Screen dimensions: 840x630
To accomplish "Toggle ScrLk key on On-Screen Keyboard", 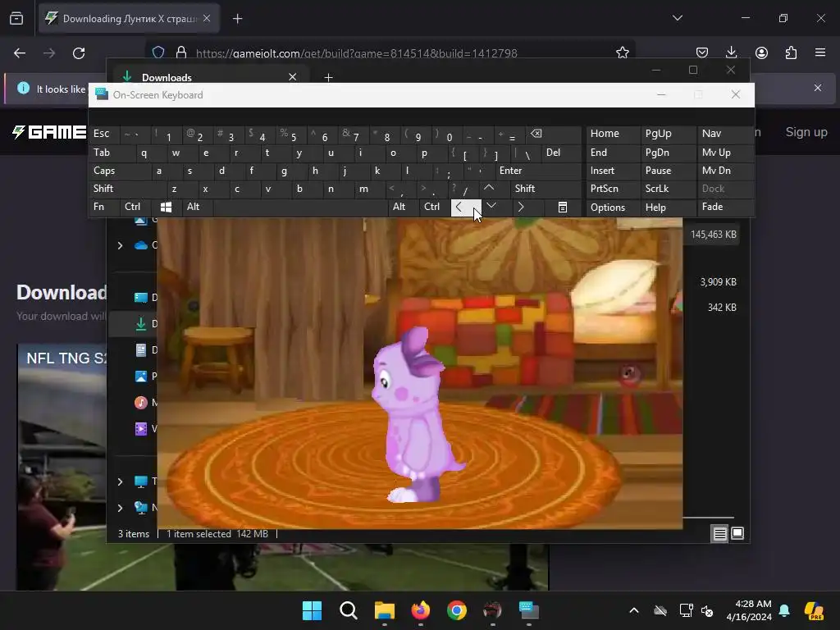I will pyautogui.click(x=668, y=189).
